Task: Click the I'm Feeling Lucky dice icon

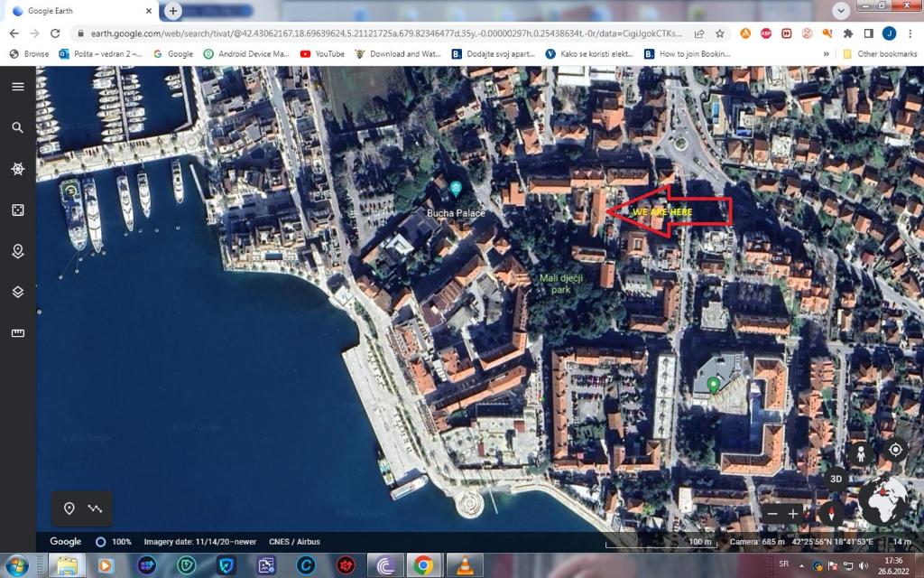Action: [x=17, y=210]
